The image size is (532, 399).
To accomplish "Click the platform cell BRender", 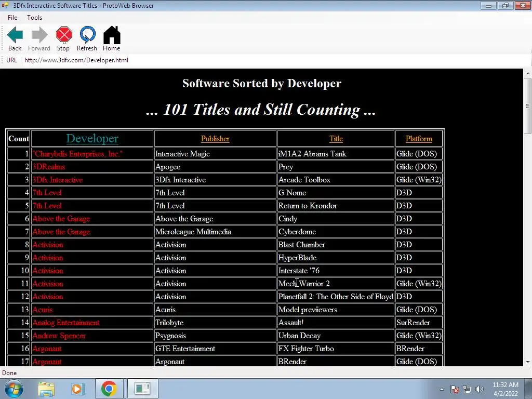I will [x=419, y=349].
